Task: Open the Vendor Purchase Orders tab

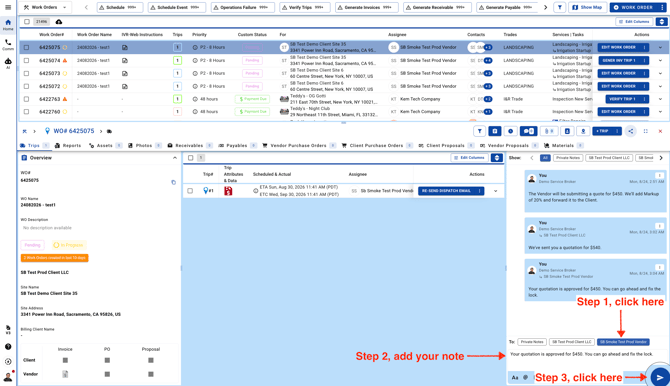Action: (299, 146)
